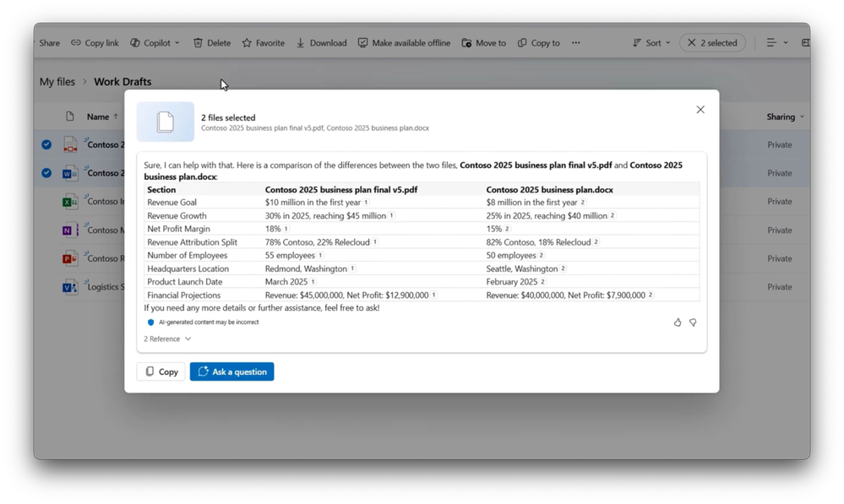Click the files selected document thumbnail
Image resolution: width=844 pixels, height=504 pixels.
click(x=166, y=122)
